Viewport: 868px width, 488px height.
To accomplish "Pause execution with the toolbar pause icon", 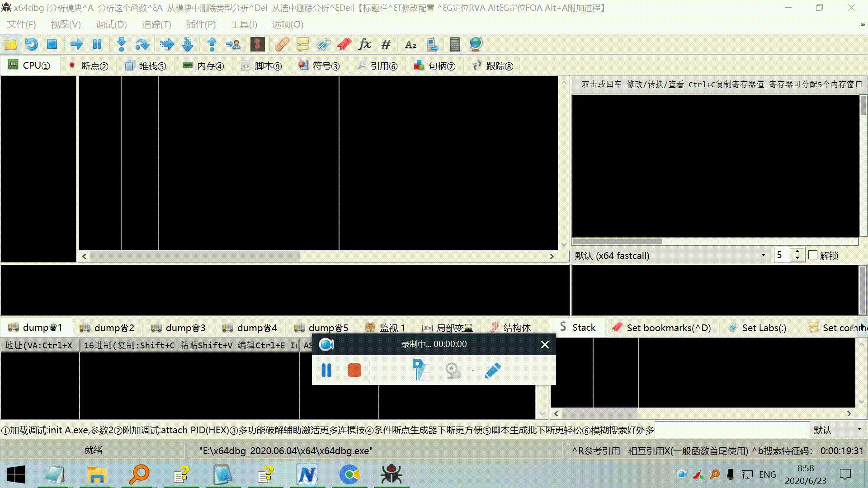I will 97,44.
